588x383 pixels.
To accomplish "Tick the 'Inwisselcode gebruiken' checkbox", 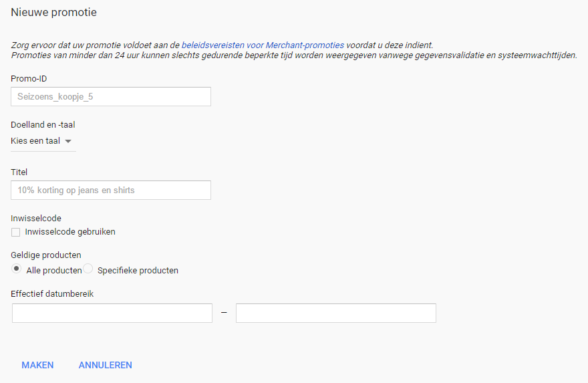I will [16, 232].
